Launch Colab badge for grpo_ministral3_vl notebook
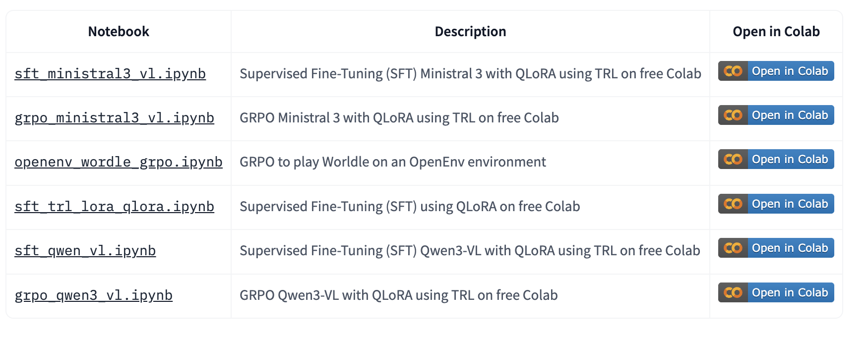The height and width of the screenshot is (340, 868). point(776,115)
